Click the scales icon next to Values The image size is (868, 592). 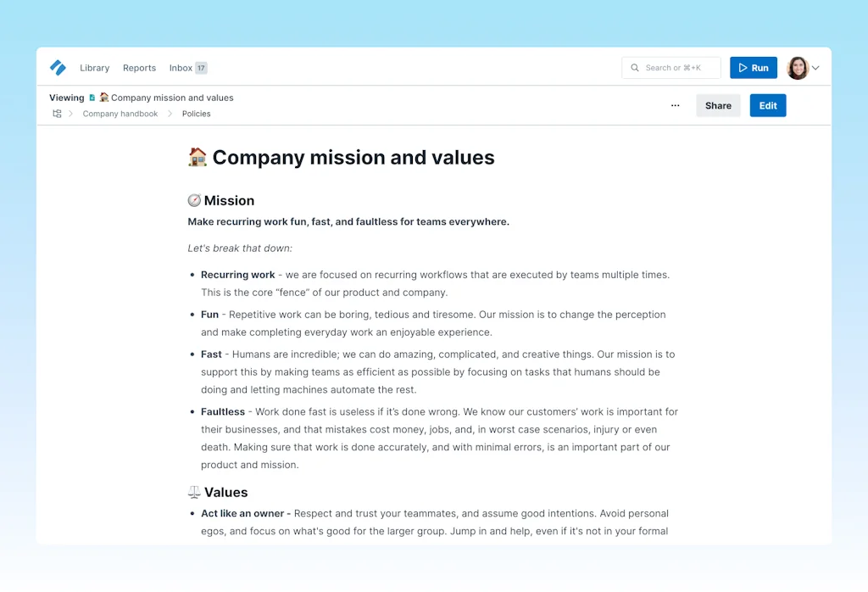(x=194, y=492)
